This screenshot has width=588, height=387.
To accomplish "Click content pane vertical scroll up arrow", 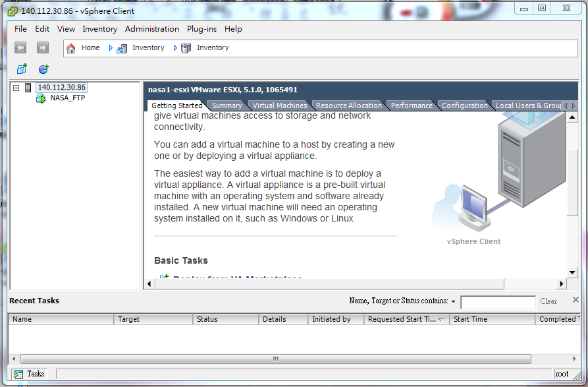I will [x=572, y=117].
